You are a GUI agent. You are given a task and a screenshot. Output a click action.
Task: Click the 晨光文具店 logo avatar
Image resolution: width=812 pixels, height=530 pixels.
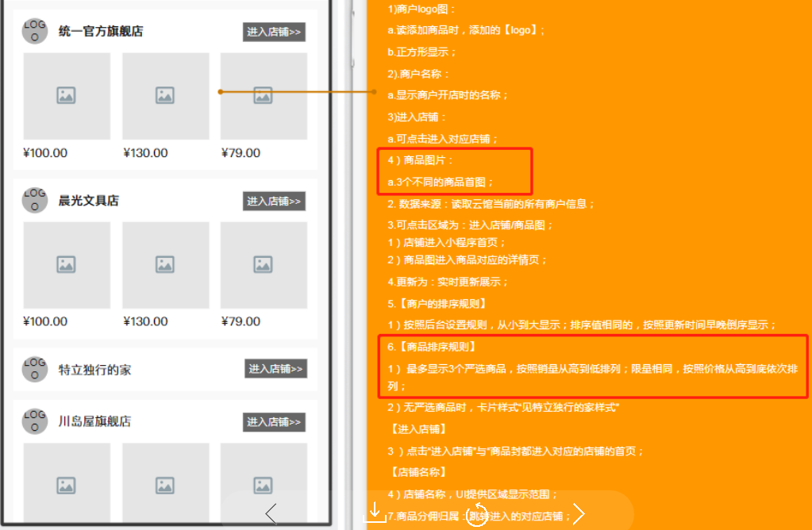pos(35,200)
